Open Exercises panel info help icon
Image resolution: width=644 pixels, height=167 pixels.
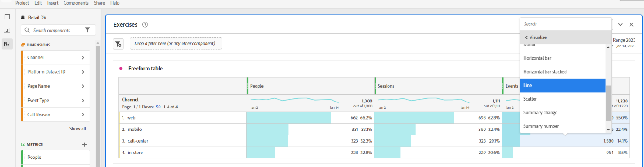click(145, 25)
